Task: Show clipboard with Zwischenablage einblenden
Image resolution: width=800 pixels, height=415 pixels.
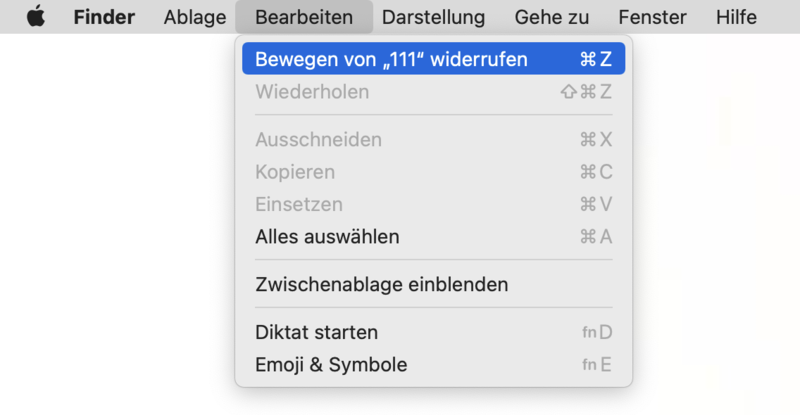Action: [x=381, y=284]
